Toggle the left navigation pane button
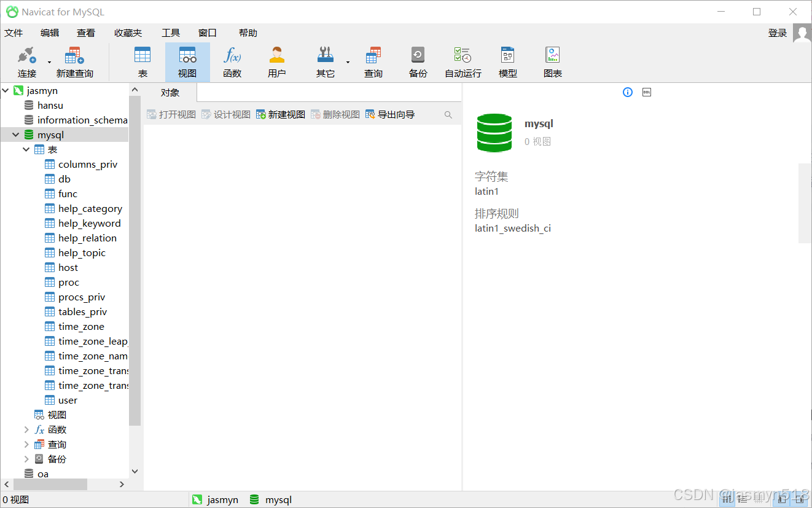Screen dimensions: 812x508 coord(781,499)
